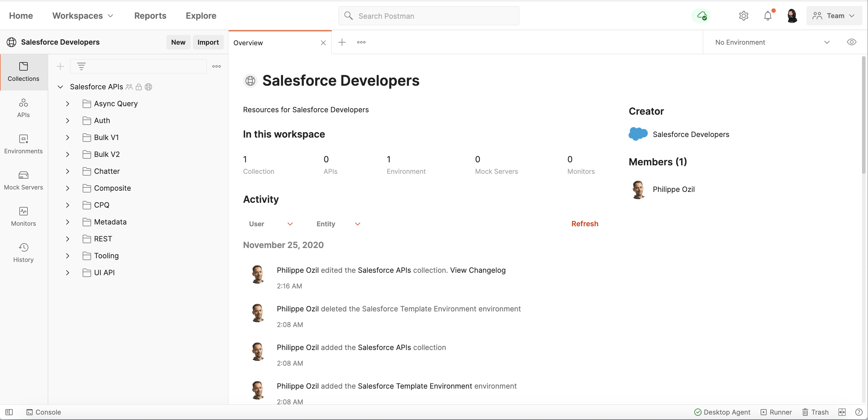Click the public globe icon on Salesforce APIs
This screenshot has height=420, width=868.
coord(148,87)
